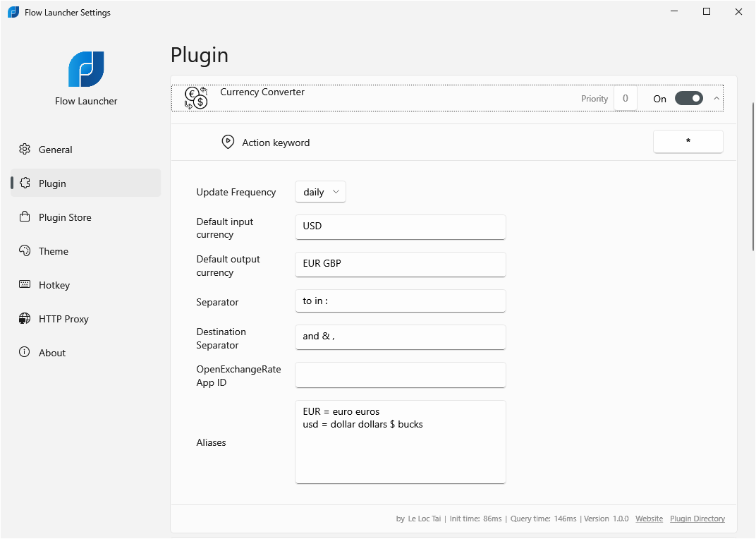Switch to the Theme section
756x539 pixels.
tap(86, 251)
